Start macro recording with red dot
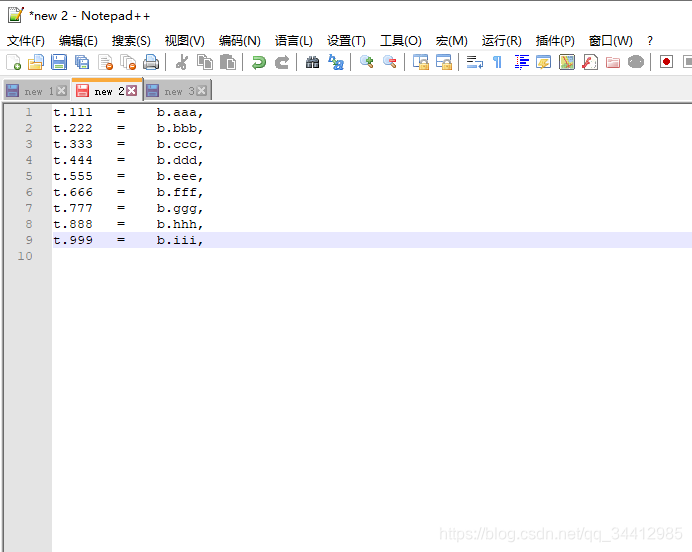 click(666, 62)
